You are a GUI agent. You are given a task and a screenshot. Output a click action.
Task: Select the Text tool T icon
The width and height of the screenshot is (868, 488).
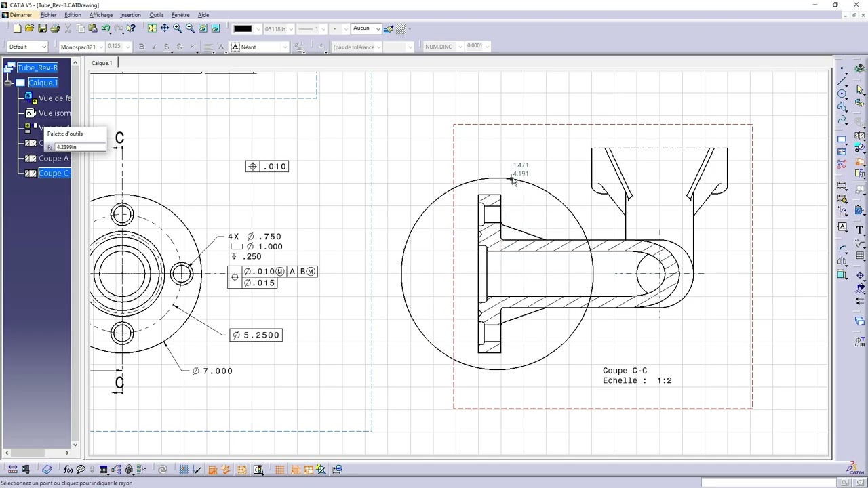coord(860,230)
